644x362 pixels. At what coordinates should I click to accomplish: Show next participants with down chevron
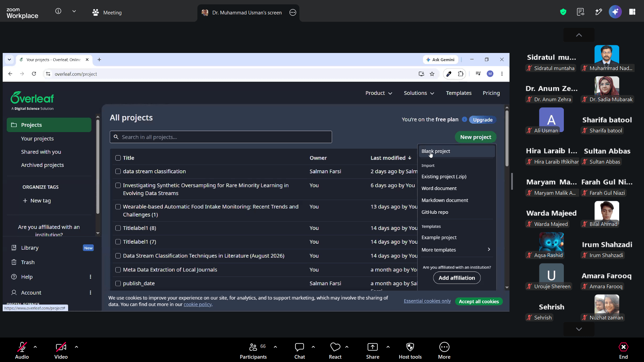coord(579,329)
